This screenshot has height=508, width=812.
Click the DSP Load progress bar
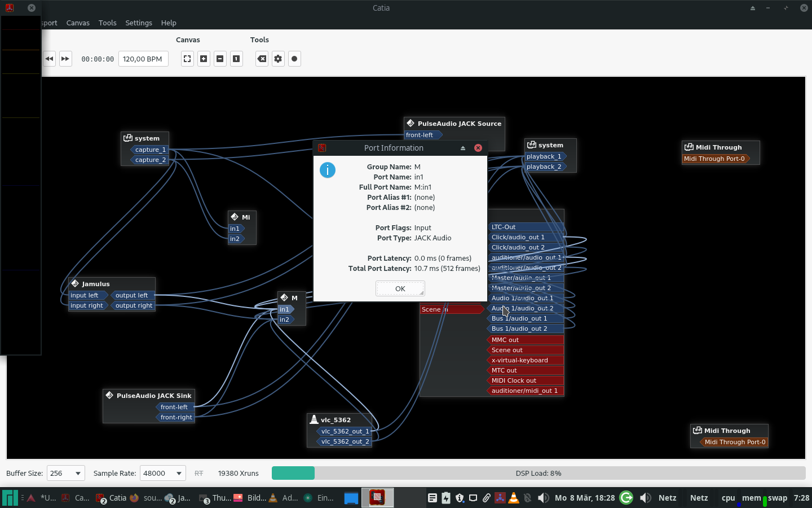coord(538,473)
